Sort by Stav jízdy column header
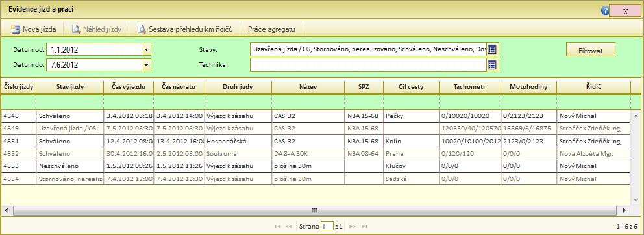This screenshot has height=235, width=644. pyautogui.click(x=69, y=87)
